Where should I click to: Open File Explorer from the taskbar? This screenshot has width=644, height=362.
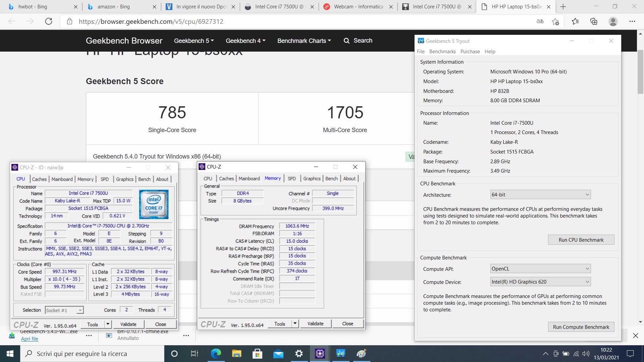click(236, 354)
